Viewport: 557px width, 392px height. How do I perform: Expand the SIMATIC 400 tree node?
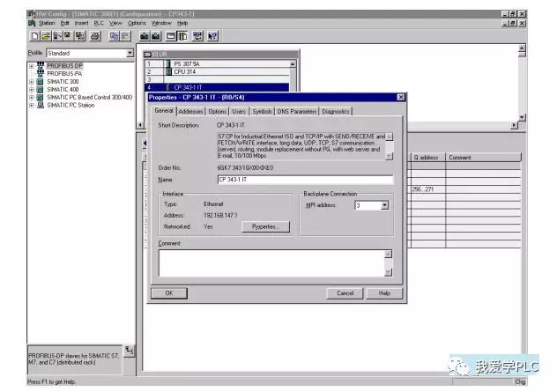tap(31, 90)
